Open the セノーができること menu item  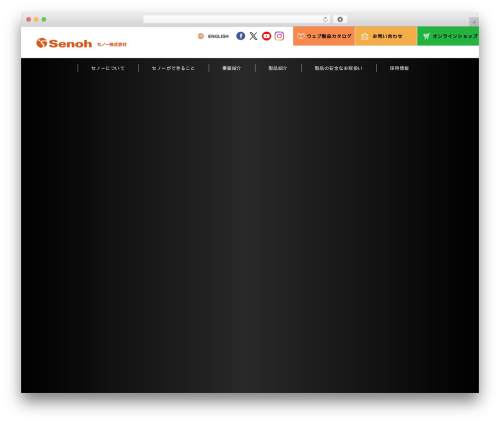pos(173,68)
